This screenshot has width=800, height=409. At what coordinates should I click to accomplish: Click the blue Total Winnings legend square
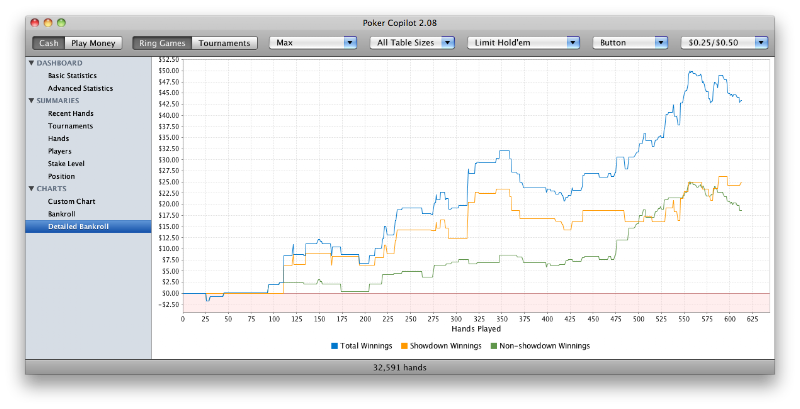[335, 346]
